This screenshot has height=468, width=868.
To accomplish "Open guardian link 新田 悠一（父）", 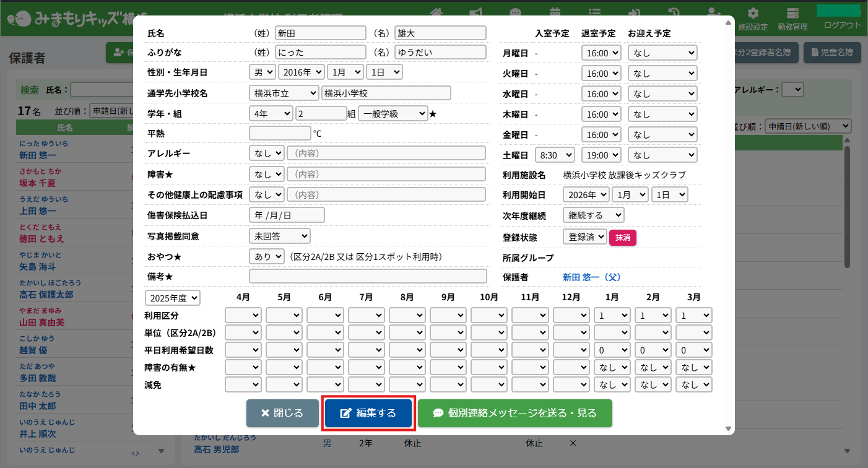I will pyautogui.click(x=591, y=277).
